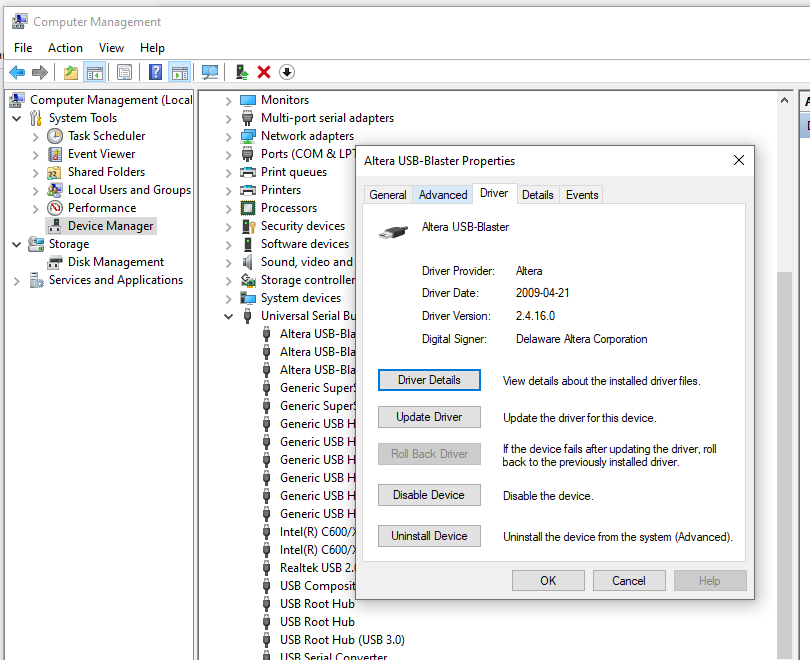Click the red X Uninstall device icon
This screenshot has width=810, height=660.
[x=264, y=72]
